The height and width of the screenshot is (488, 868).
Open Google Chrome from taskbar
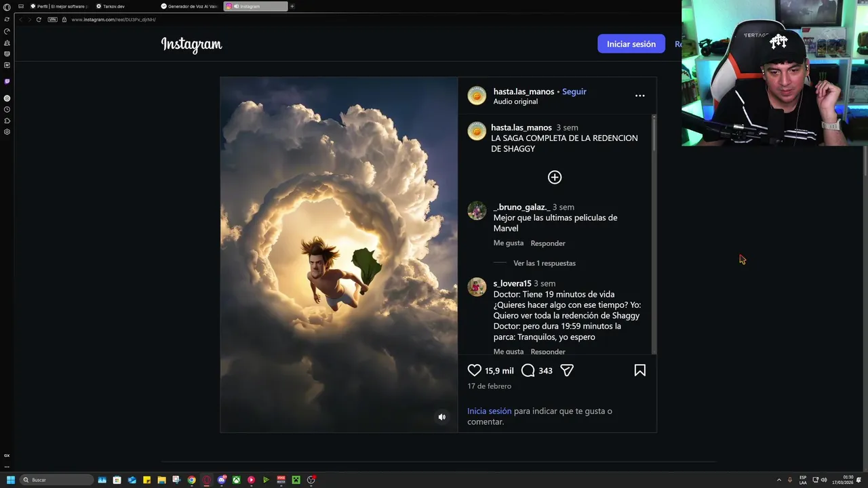click(192, 480)
